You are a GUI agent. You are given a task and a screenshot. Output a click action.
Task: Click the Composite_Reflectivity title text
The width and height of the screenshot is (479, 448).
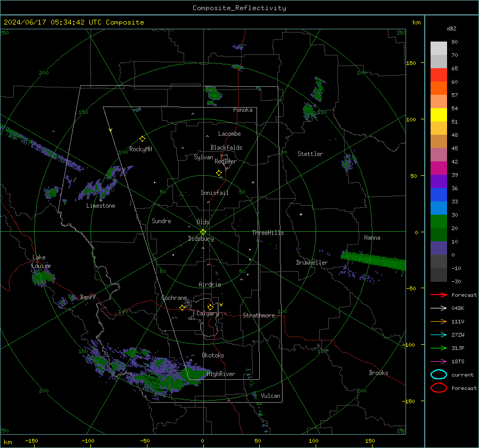pyautogui.click(x=240, y=8)
